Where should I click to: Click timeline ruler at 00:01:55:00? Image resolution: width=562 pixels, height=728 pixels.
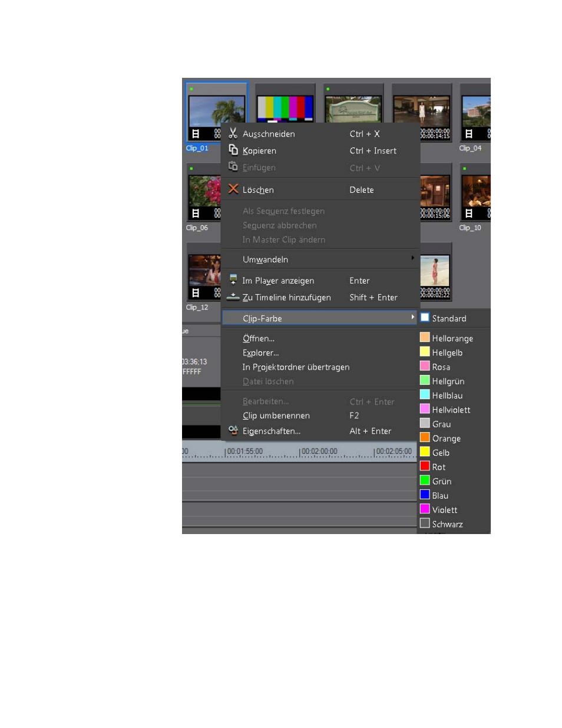point(244,452)
